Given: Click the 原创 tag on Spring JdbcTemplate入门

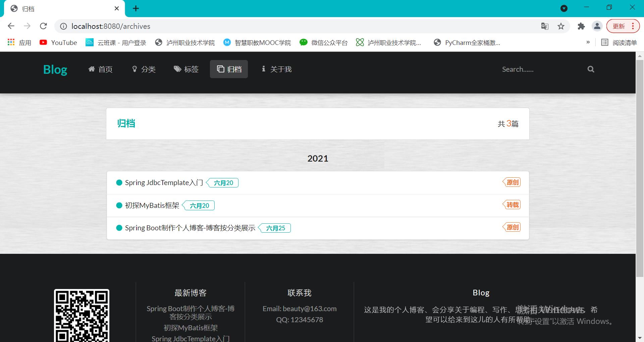Looking at the screenshot, I should pos(512,182).
